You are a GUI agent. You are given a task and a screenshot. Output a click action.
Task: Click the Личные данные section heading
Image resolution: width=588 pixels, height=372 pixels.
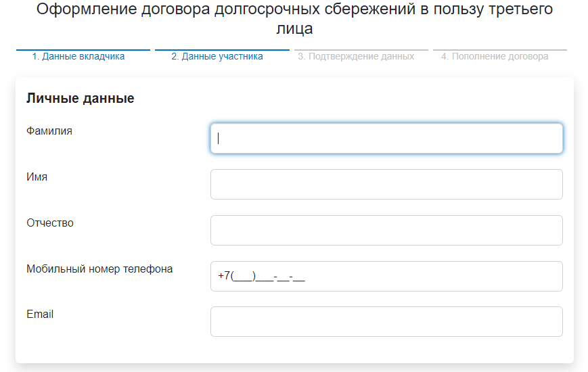click(x=81, y=98)
